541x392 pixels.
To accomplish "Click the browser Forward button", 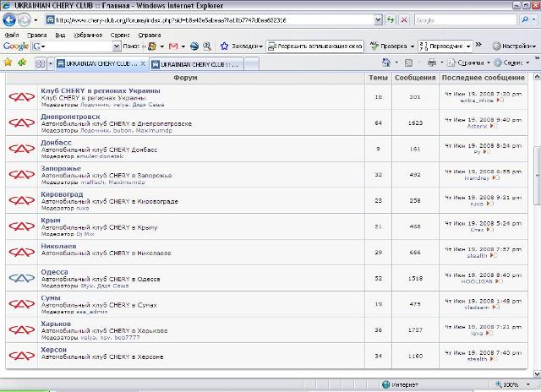I will [x=25, y=20].
